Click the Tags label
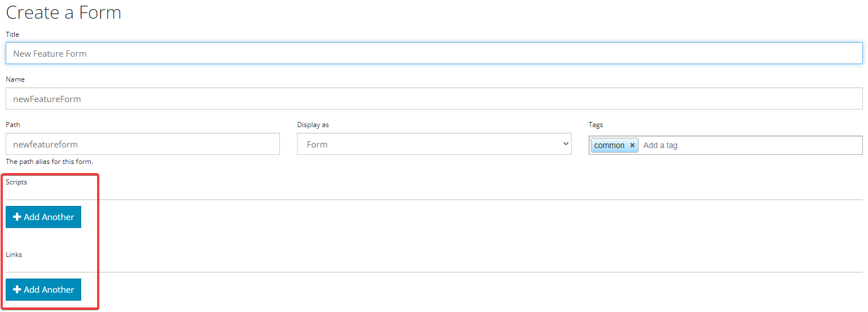Viewport: 868px width, 312px height. (x=596, y=124)
